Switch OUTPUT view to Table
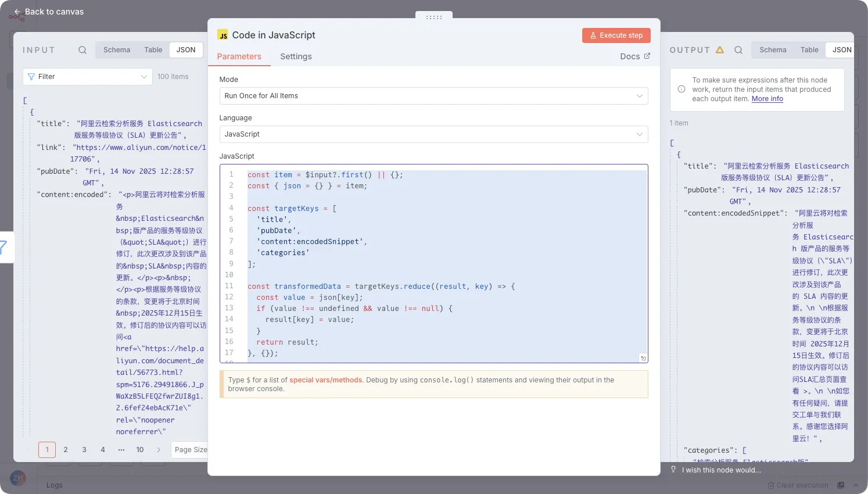Screen dimensions: 868x494 pyautogui.click(x=809, y=50)
